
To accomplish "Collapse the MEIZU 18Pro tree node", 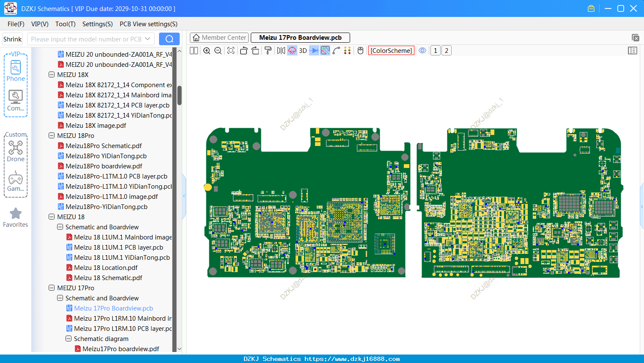I will 52,135.
